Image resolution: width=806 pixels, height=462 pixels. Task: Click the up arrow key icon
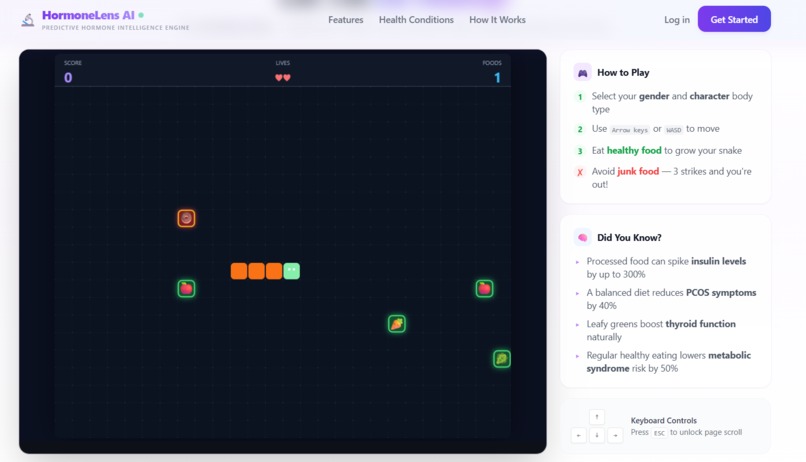coord(597,417)
